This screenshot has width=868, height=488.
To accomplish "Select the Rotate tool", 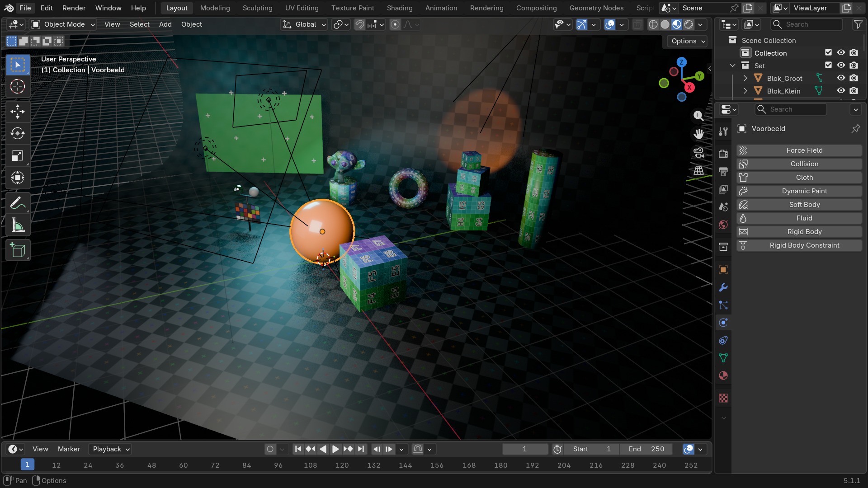I will [18, 134].
